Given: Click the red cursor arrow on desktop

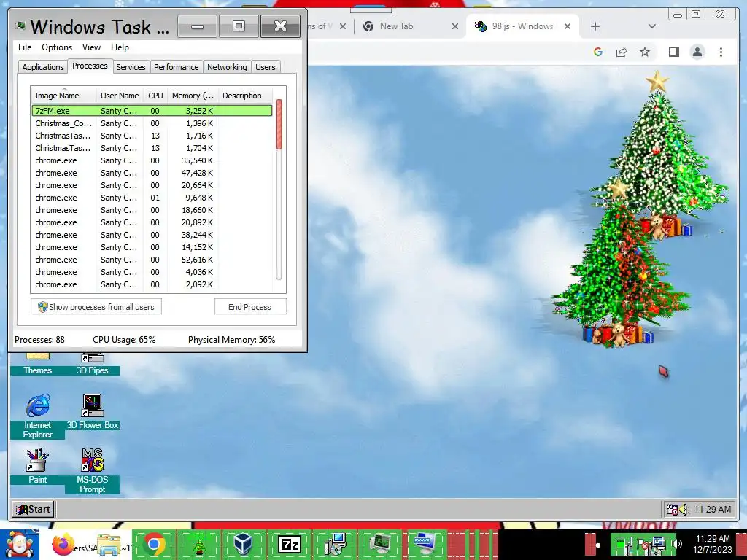Looking at the screenshot, I should click(664, 371).
